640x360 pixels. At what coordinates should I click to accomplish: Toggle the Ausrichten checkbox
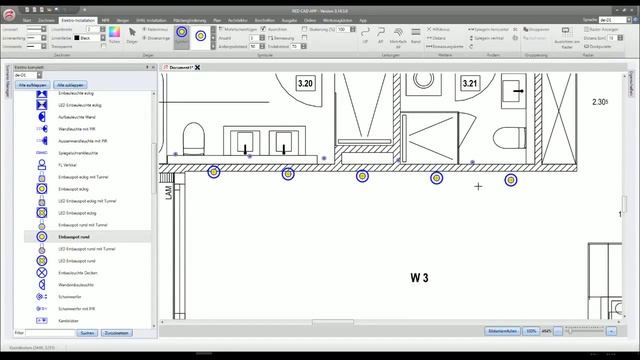pyautogui.click(x=263, y=29)
